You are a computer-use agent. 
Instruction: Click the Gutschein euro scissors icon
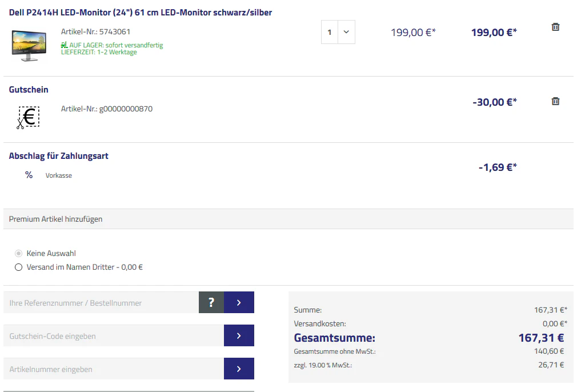click(x=28, y=117)
